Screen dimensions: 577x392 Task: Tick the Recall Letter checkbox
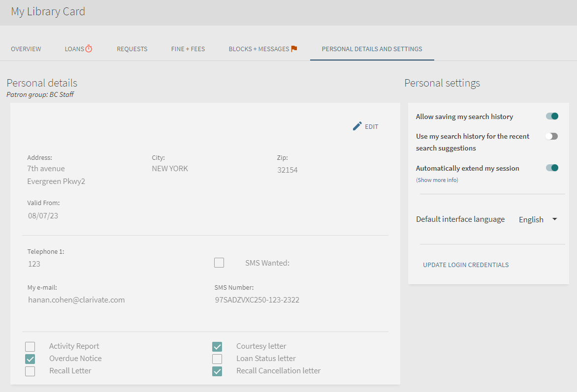(x=30, y=371)
